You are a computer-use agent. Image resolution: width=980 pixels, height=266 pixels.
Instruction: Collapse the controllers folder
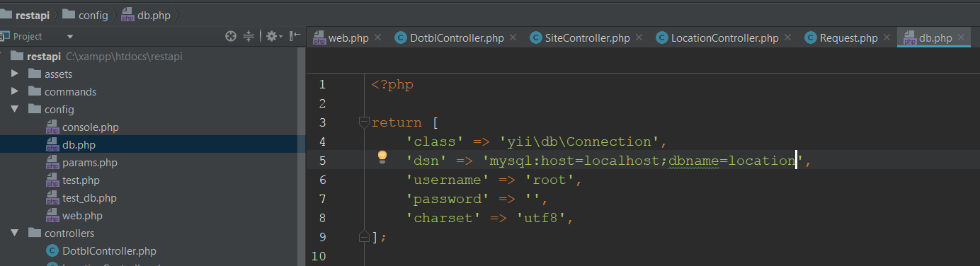pyautogui.click(x=14, y=233)
